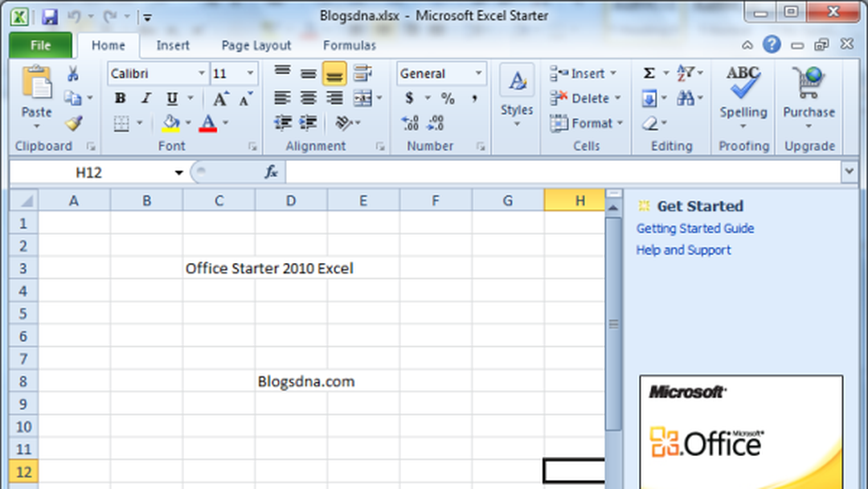The height and width of the screenshot is (489, 868).
Task: Click Increase Font Size icon
Action: click(220, 98)
